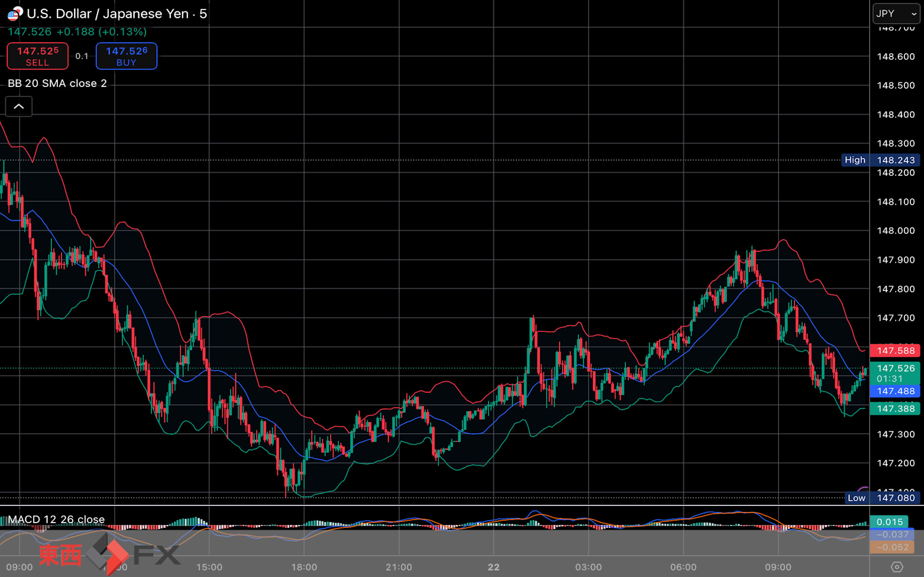Select the BB 20 SMA close indicator legend
This screenshot has height=577, width=924.
point(57,83)
